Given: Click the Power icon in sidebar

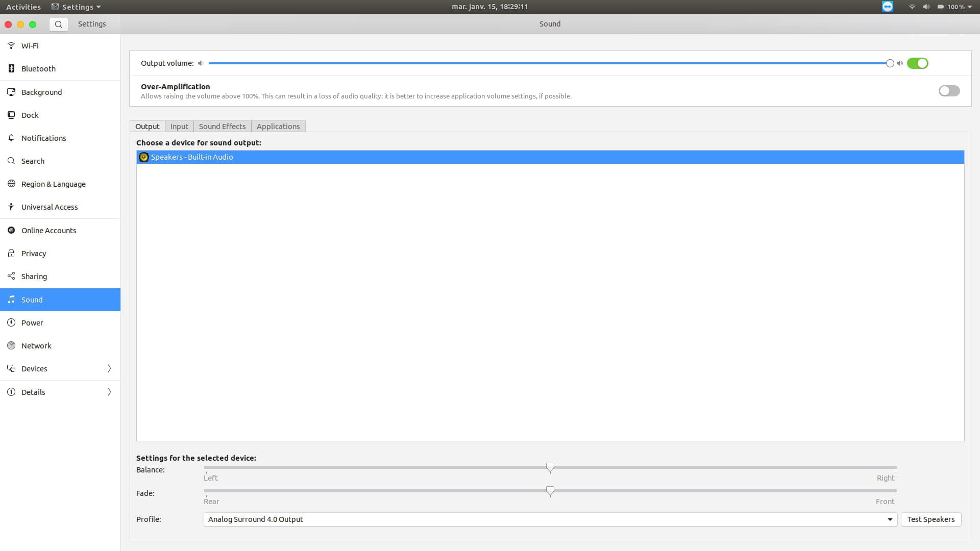Looking at the screenshot, I should [11, 322].
